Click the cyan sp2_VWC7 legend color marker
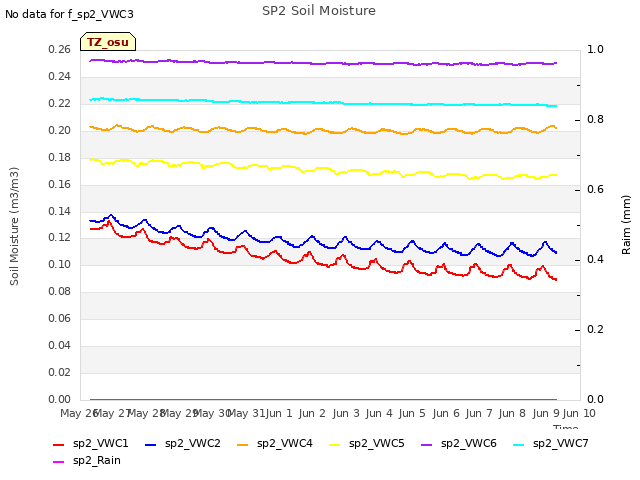 (x=519, y=444)
